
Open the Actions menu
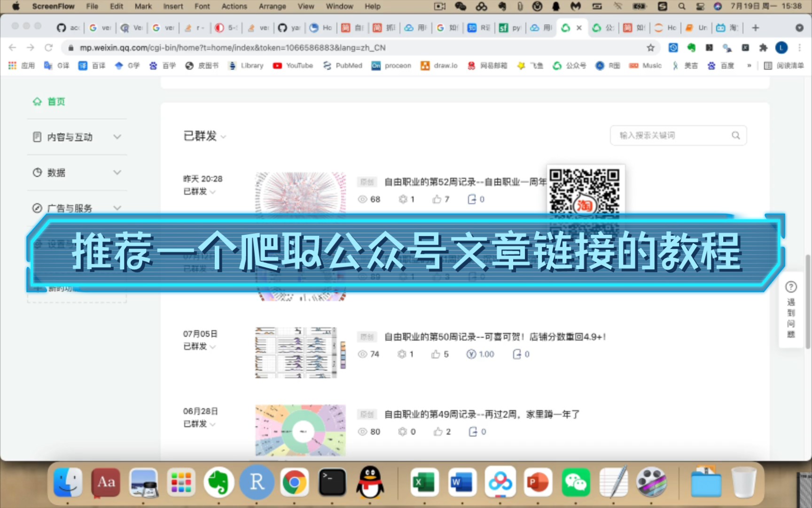[x=234, y=6]
